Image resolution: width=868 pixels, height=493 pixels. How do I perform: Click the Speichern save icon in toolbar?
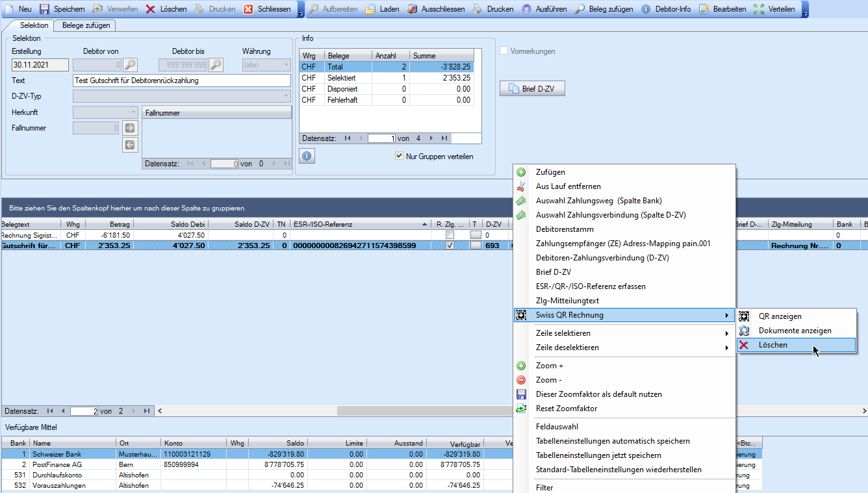pos(45,9)
